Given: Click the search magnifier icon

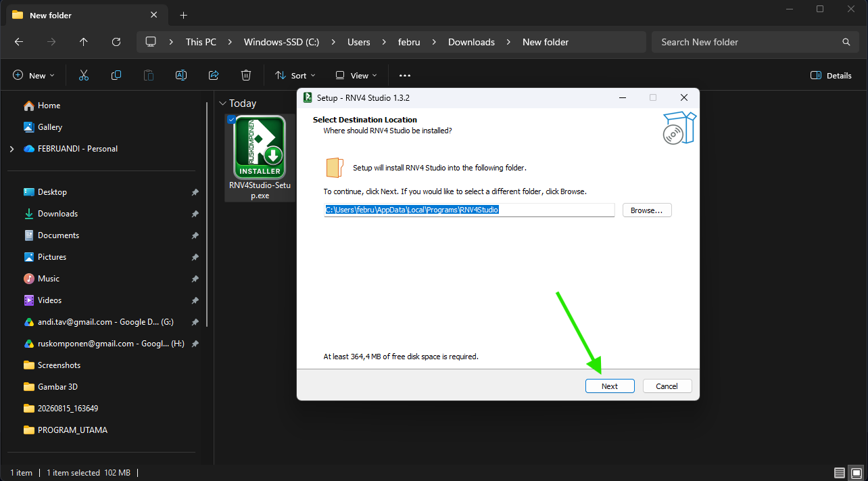Looking at the screenshot, I should pos(846,42).
